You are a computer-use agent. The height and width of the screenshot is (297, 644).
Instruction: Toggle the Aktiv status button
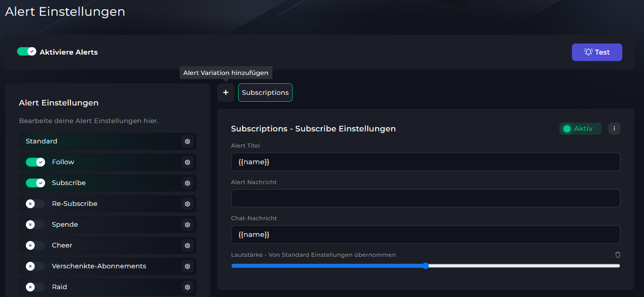click(x=580, y=129)
